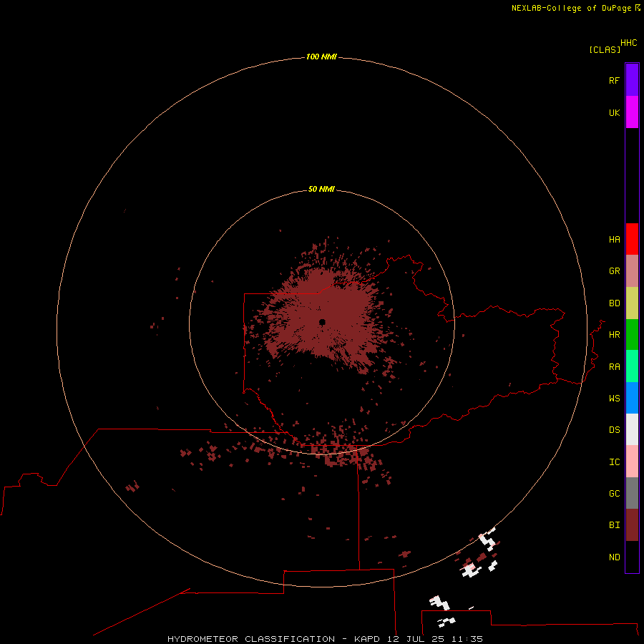Image resolution: width=644 pixels, height=644 pixels.
Task: Click the 100 NMI range ring label
Action: point(321,57)
